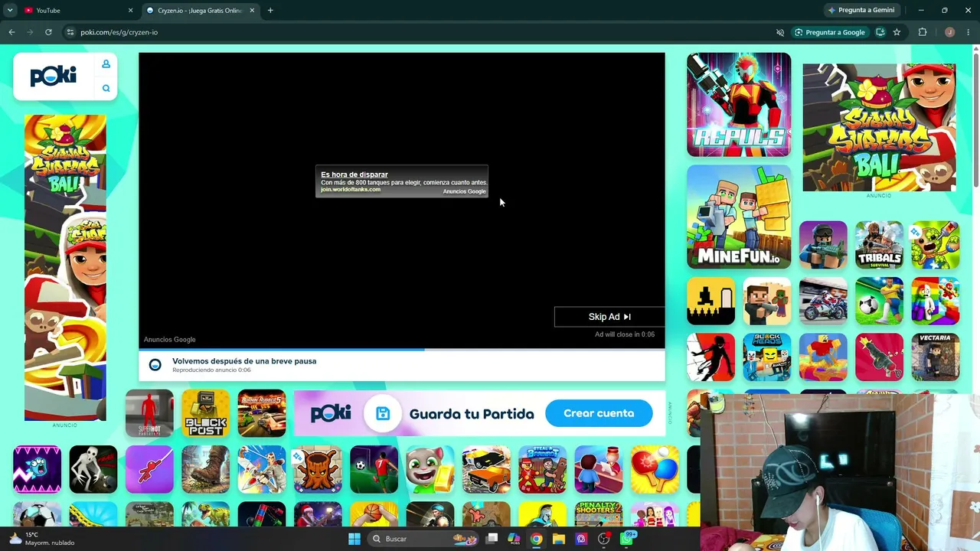
Task: Open the rainbow obby game thumbnail
Action: click(936, 301)
